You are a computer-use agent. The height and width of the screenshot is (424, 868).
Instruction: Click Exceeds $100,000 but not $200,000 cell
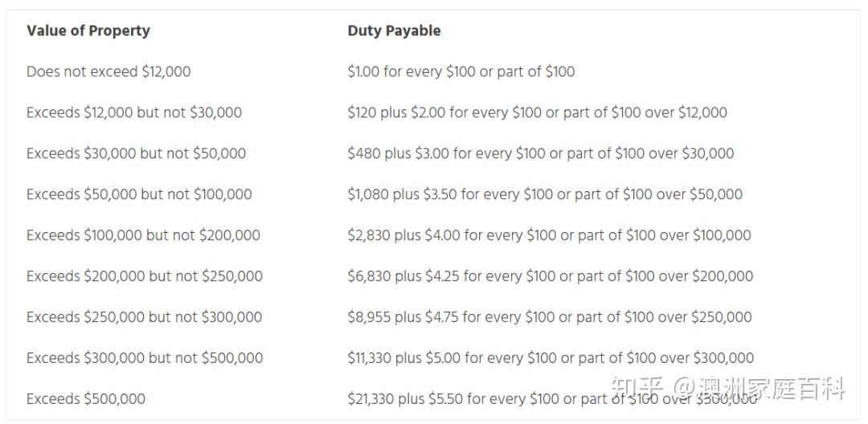click(143, 235)
